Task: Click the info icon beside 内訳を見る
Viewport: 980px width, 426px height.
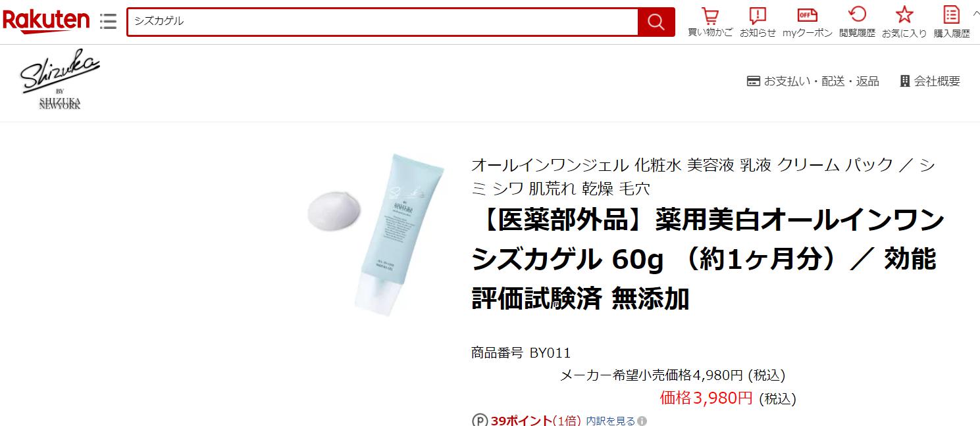Action: pos(642,421)
